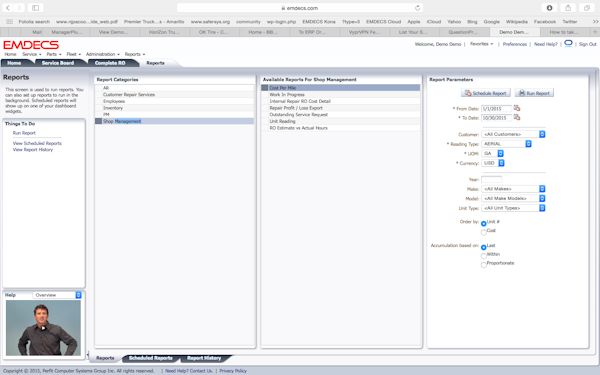Toggle Safari's sidebar icon

[35, 8]
